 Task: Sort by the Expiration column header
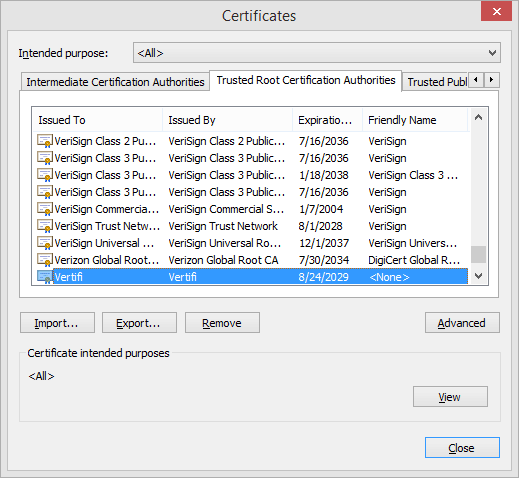[327, 120]
